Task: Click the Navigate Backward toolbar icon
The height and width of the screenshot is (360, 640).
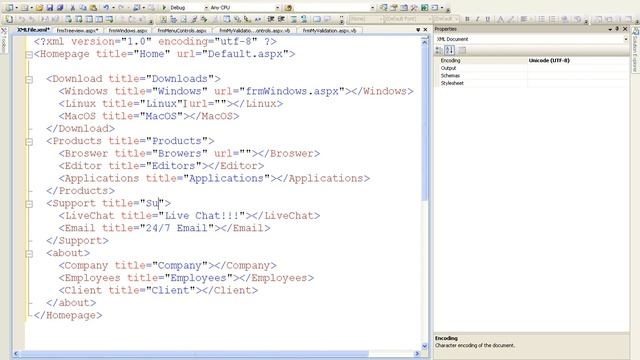Action: tap(136, 8)
